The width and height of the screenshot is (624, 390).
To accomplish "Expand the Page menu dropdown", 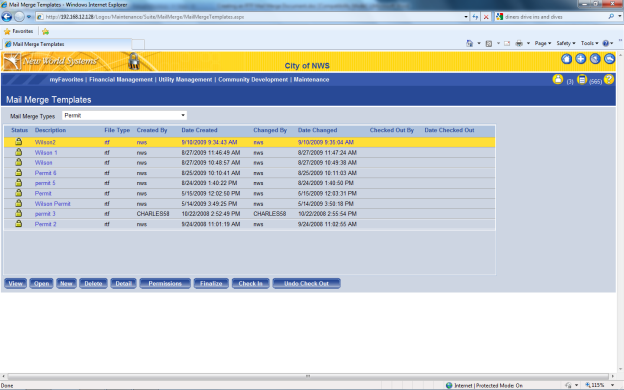I will [x=543, y=43].
